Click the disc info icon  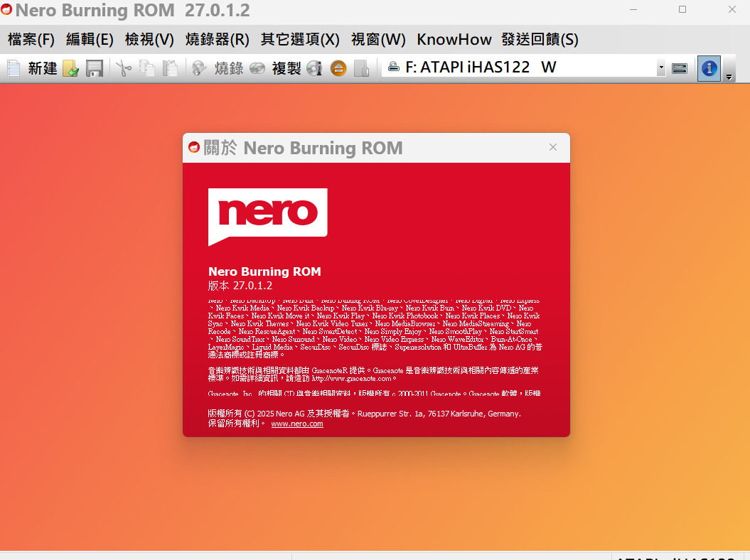click(x=314, y=68)
